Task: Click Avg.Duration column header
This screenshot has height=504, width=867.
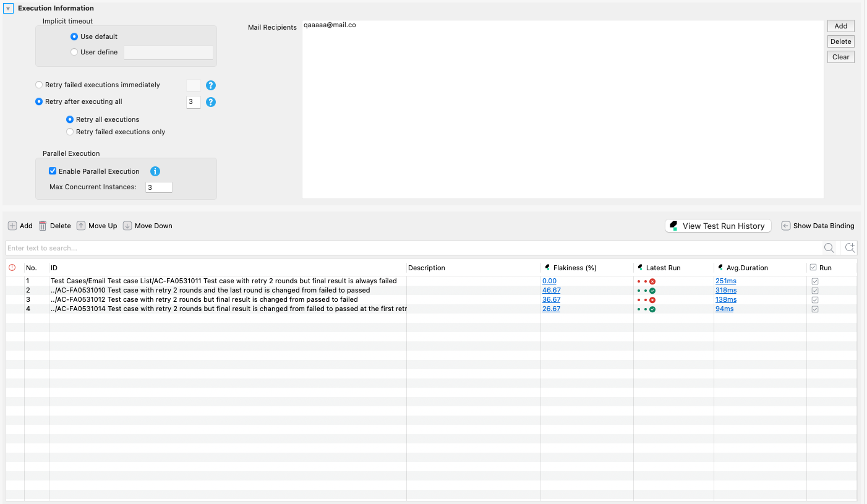Action: 760,268
